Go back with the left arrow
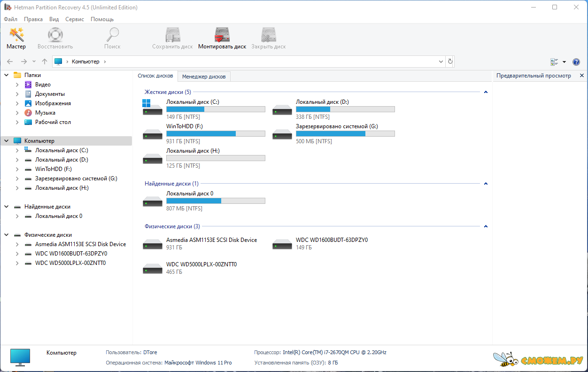This screenshot has height=372, width=588. 10,62
